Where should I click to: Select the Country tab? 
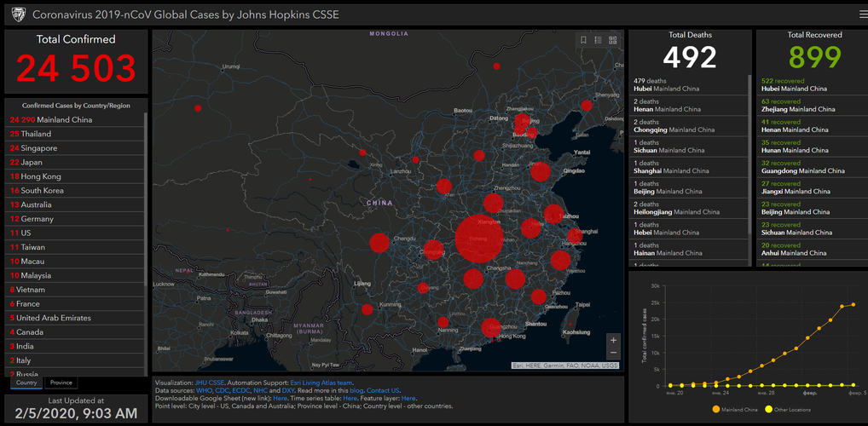click(26, 383)
